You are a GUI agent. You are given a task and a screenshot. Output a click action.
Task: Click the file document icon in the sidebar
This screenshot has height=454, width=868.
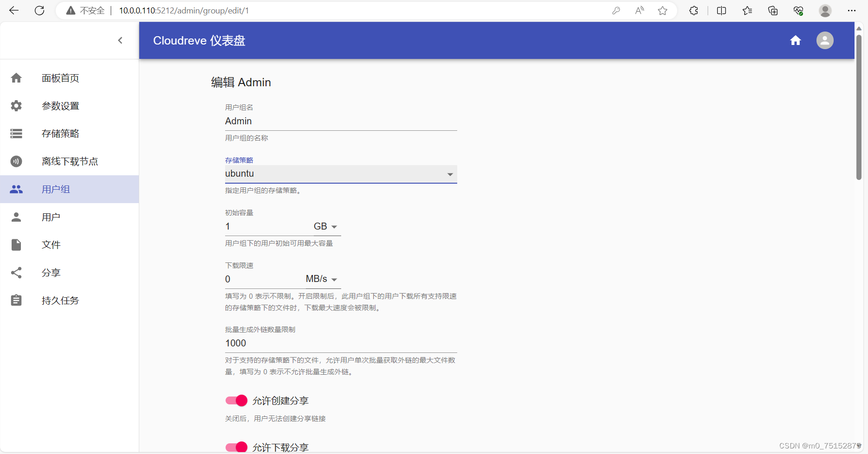[x=16, y=245]
